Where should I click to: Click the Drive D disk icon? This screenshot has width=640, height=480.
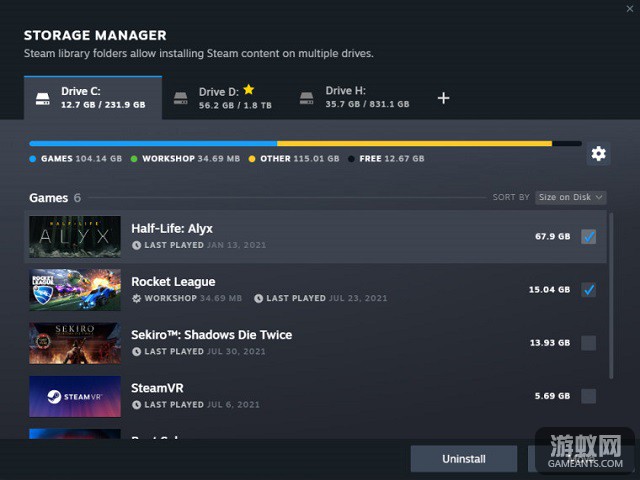click(x=180, y=98)
